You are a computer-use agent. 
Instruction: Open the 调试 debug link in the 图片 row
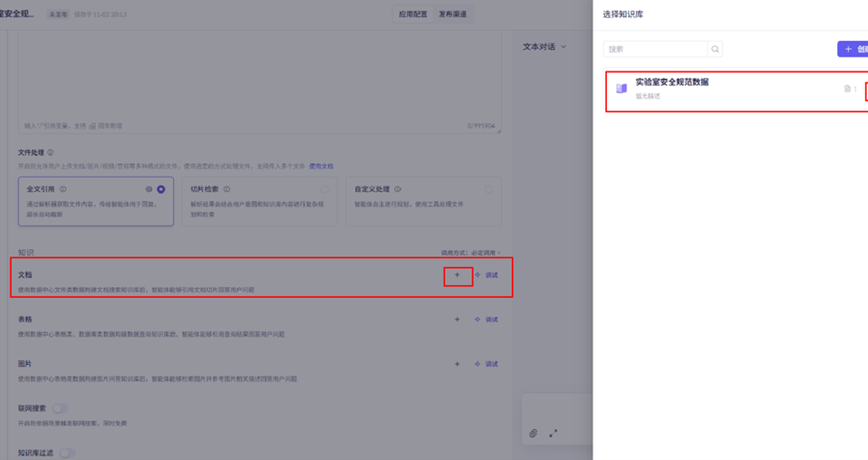pyautogui.click(x=487, y=364)
